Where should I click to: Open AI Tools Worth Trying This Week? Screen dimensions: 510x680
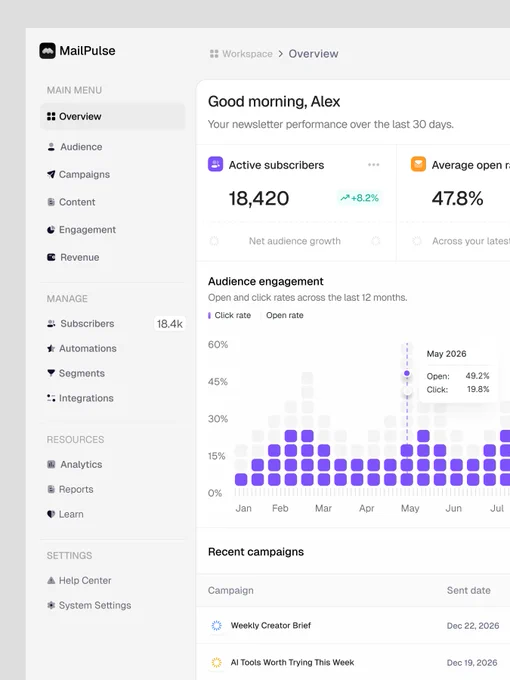pos(292,662)
